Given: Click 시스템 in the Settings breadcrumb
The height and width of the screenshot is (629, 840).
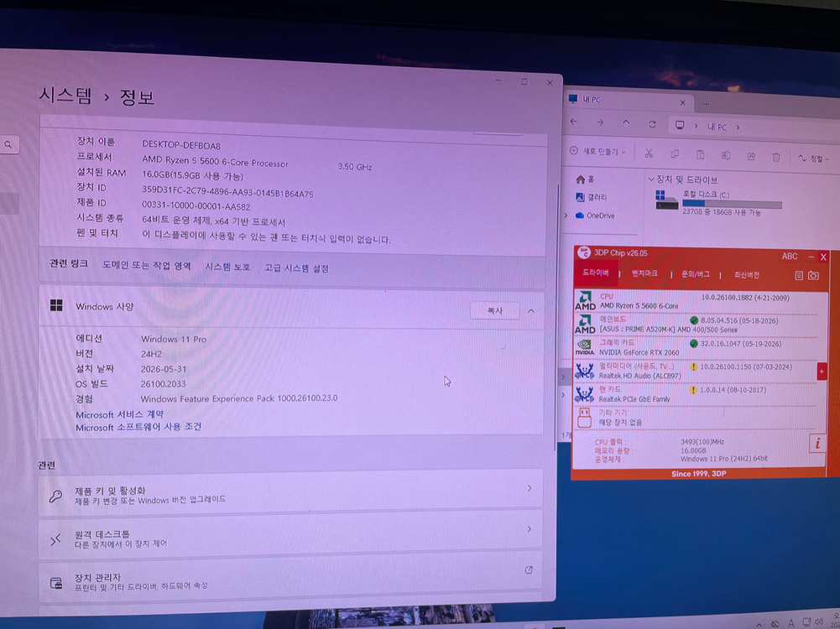Looking at the screenshot, I should coord(65,96).
